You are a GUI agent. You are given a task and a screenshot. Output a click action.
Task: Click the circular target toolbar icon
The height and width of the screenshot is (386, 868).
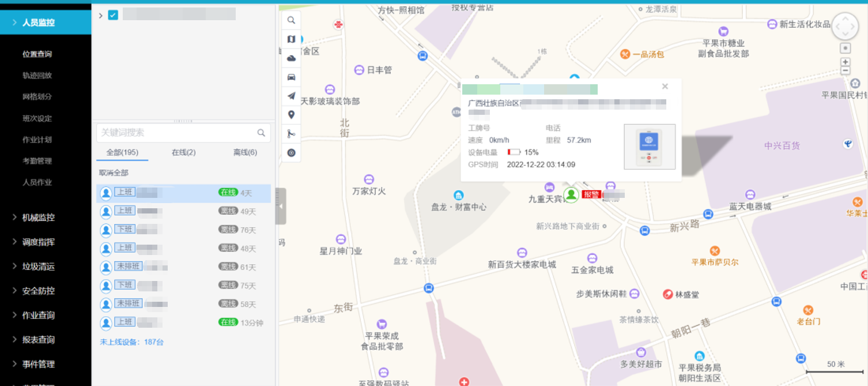click(291, 153)
